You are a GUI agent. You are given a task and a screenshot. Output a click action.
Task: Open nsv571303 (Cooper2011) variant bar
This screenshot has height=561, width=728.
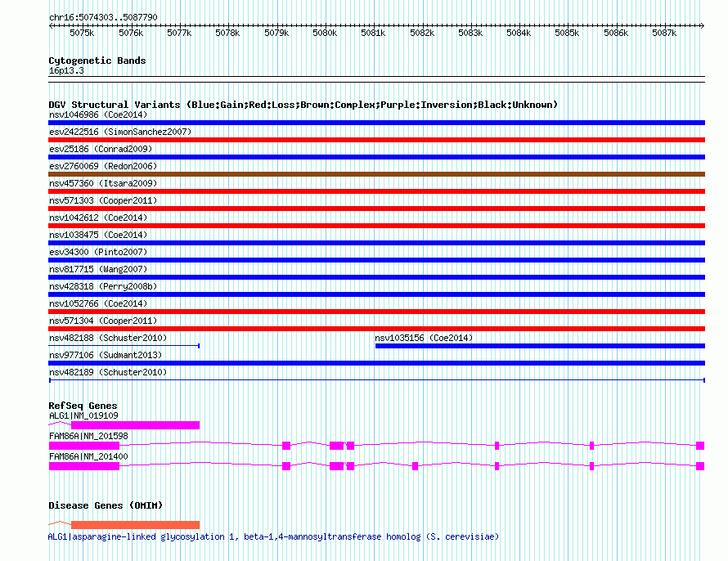[376, 209]
